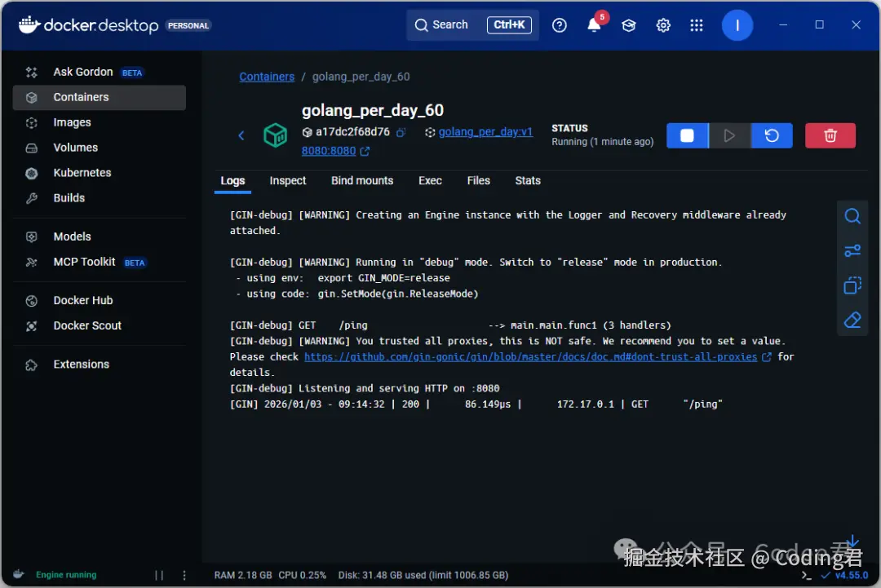Copy container ID a17dc2f68d76
Viewport: 881px width, 588px height.
[x=401, y=132]
